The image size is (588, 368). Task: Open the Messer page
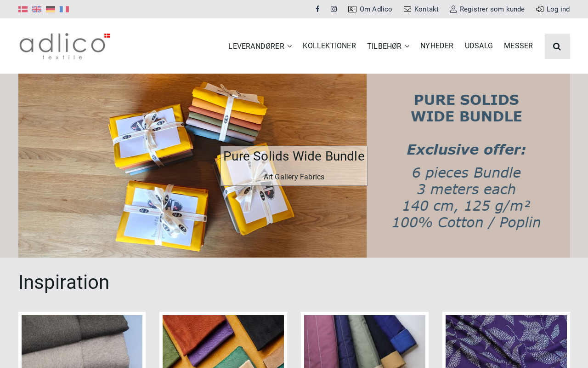click(518, 46)
